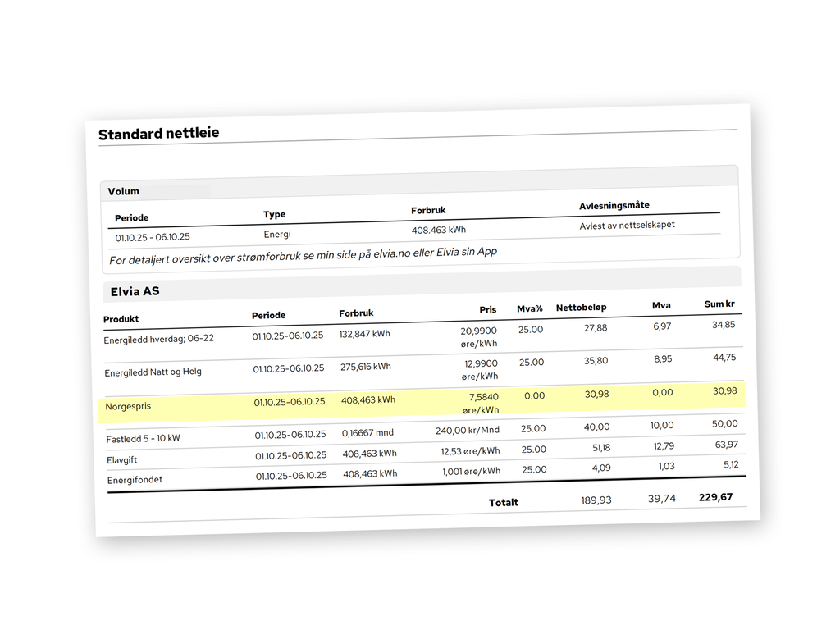
Task: Select the Volum section header
Action: [x=124, y=191]
